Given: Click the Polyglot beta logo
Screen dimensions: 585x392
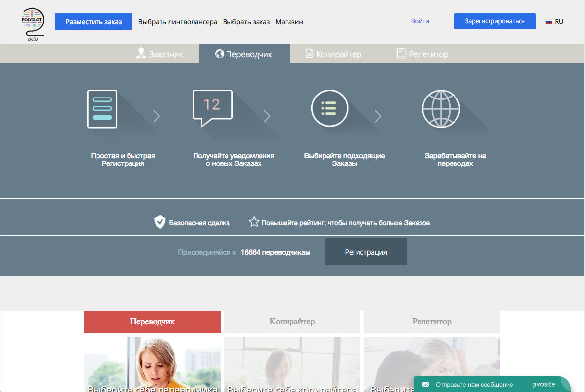Looking at the screenshot, I should coord(33,24).
